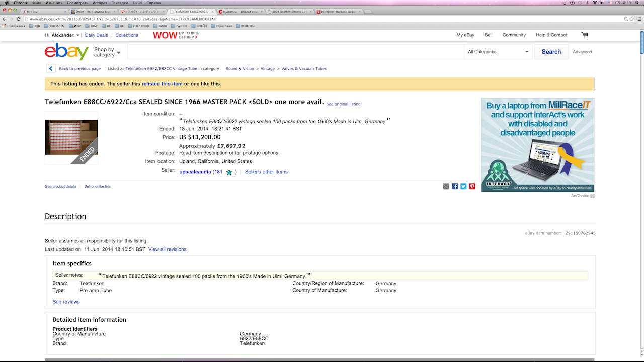Click the AdChoice icon under the ad
644x362 pixels.
pyautogui.click(x=592, y=196)
